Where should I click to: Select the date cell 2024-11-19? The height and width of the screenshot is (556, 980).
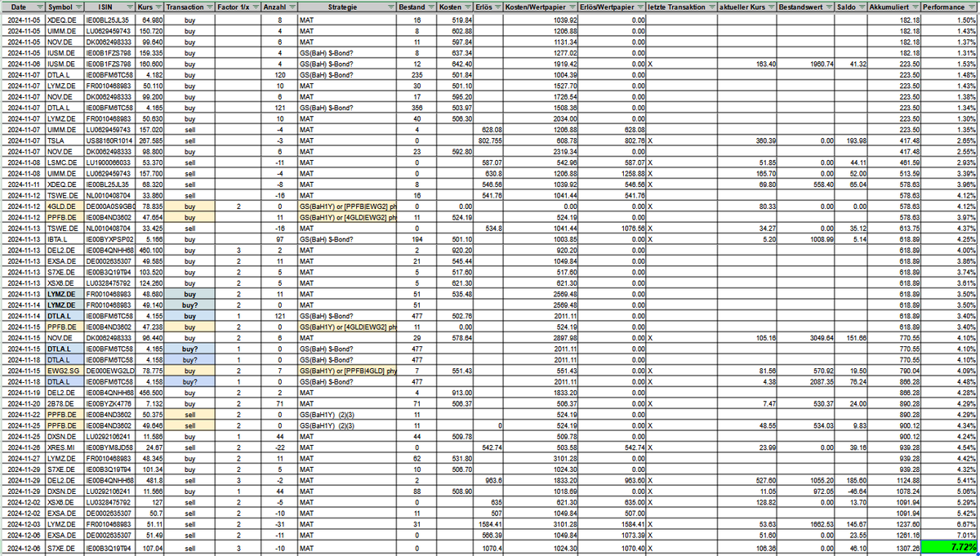(x=22, y=392)
